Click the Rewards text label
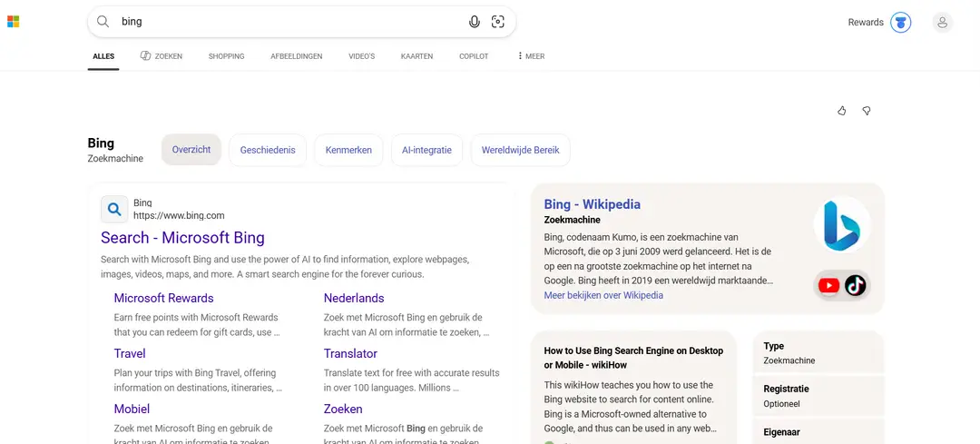The height and width of the screenshot is (444, 980). tap(866, 23)
